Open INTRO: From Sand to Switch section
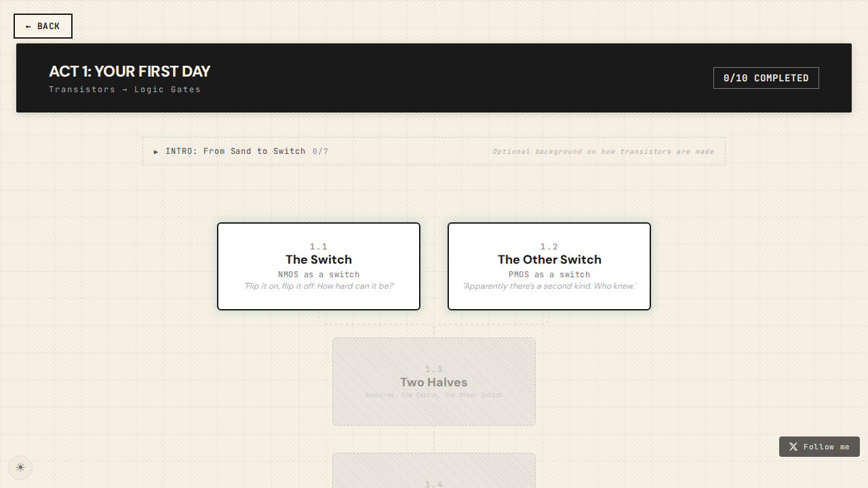The height and width of the screenshot is (488, 868). tap(235, 151)
